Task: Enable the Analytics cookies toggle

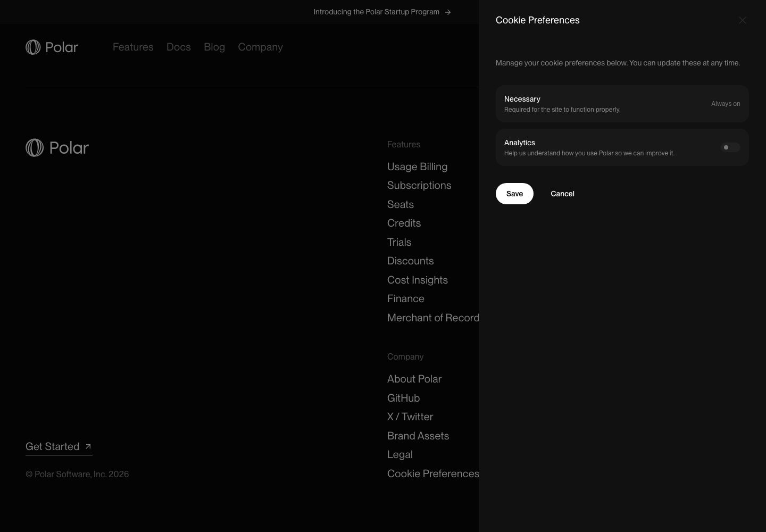Action: tap(730, 147)
